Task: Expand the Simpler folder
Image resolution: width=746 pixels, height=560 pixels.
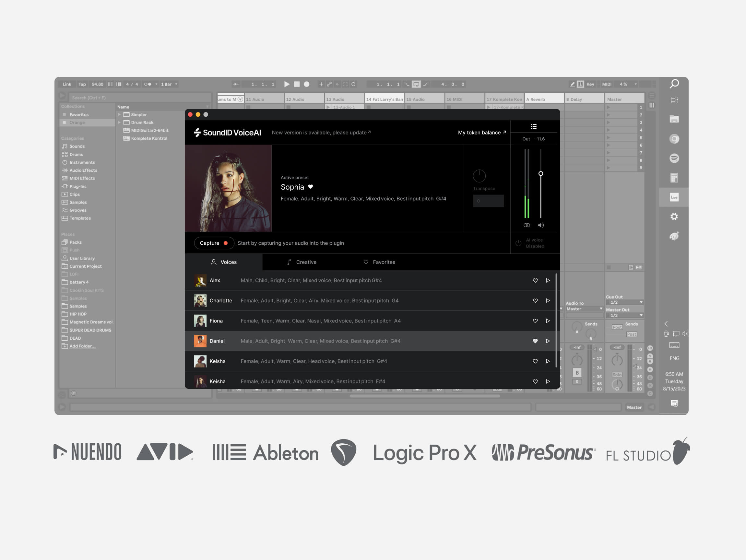Action: (119, 115)
